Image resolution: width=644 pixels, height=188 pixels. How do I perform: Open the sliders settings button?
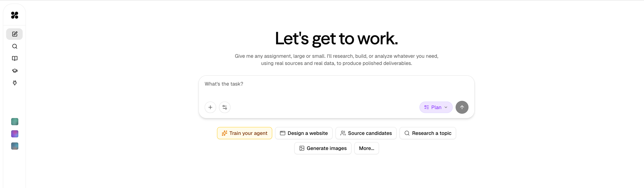225,107
